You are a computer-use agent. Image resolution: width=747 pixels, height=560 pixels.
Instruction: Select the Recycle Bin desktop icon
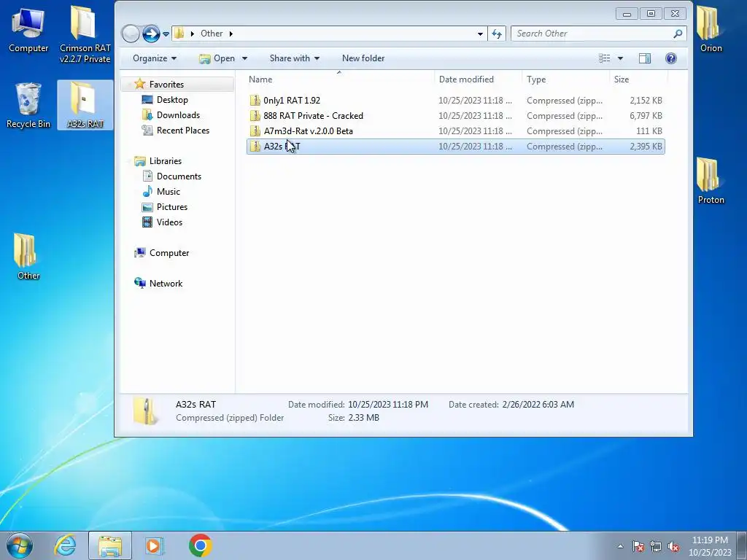(x=28, y=105)
